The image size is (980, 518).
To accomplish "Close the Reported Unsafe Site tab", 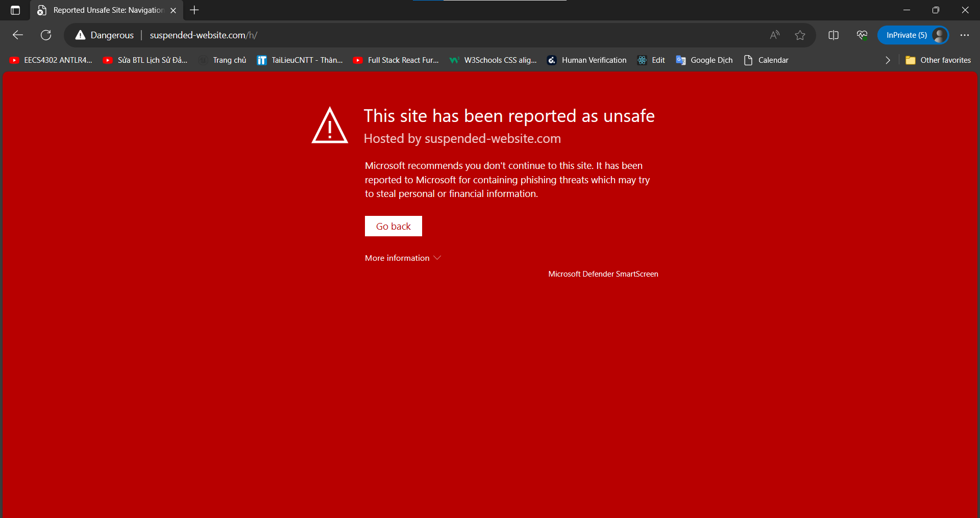I will 173,10.
